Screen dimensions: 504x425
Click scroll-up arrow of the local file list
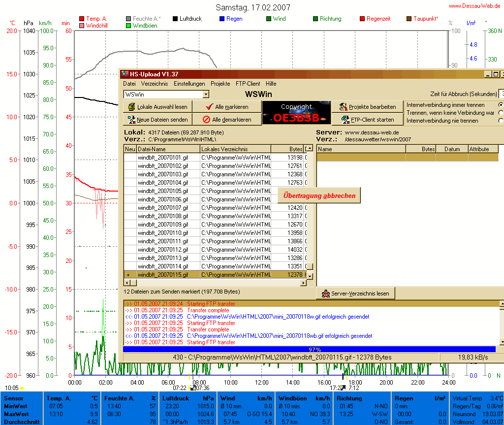310,149
